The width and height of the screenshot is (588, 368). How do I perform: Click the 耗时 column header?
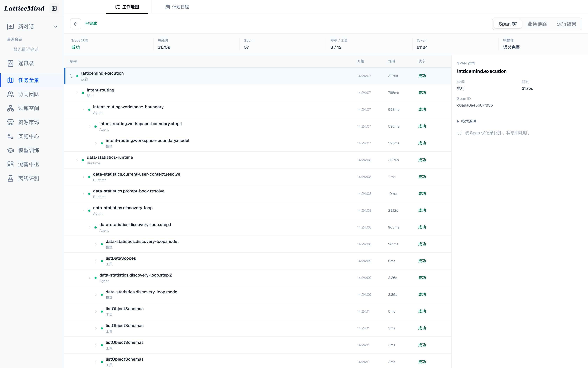(x=391, y=61)
